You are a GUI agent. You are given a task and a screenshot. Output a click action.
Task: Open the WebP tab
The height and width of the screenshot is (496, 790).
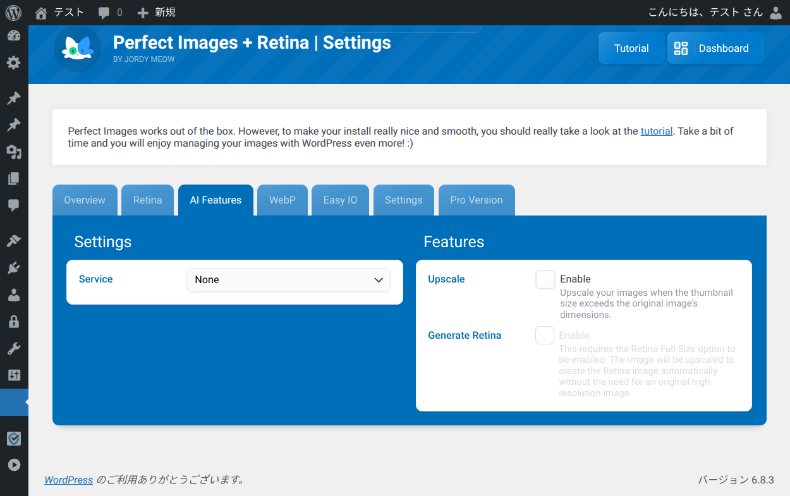[x=282, y=200]
